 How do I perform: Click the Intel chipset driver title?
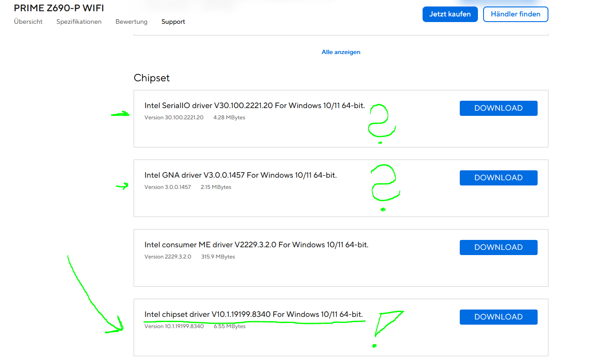[x=253, y=314]
